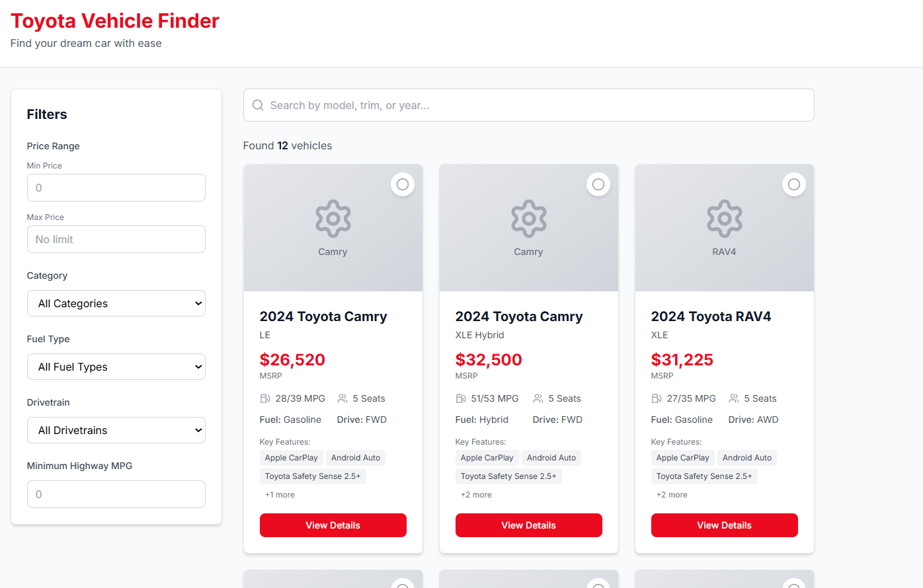The width and height of the screenshot is (923, 588).
Task: Click Filters panel heading
Action: pos(47,114)
